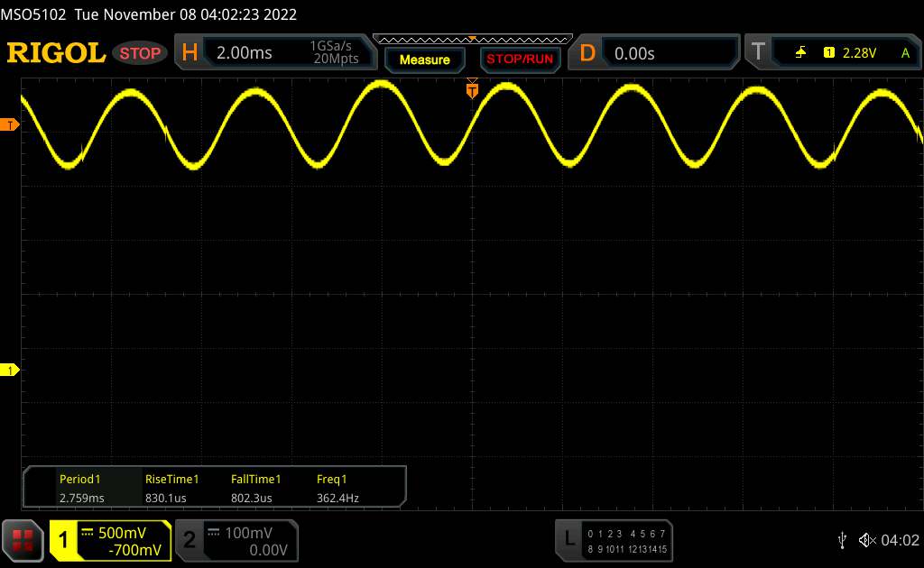Click the 20Mpts memory depth readout
This screenshot has height=568, width=924.
tap(336, 59)
